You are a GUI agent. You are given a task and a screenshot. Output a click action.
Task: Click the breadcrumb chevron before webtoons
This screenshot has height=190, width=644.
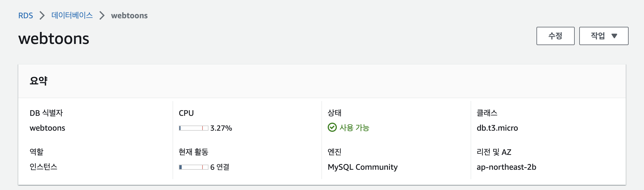pyautogui.click(x=102, y=15)
